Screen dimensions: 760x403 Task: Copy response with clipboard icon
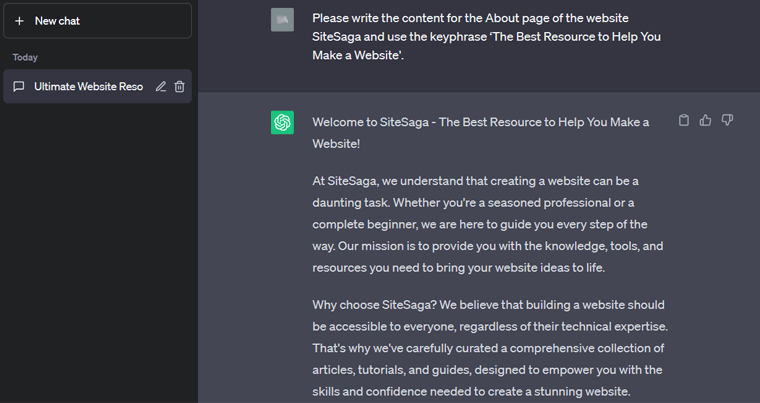tap(683, 120)
